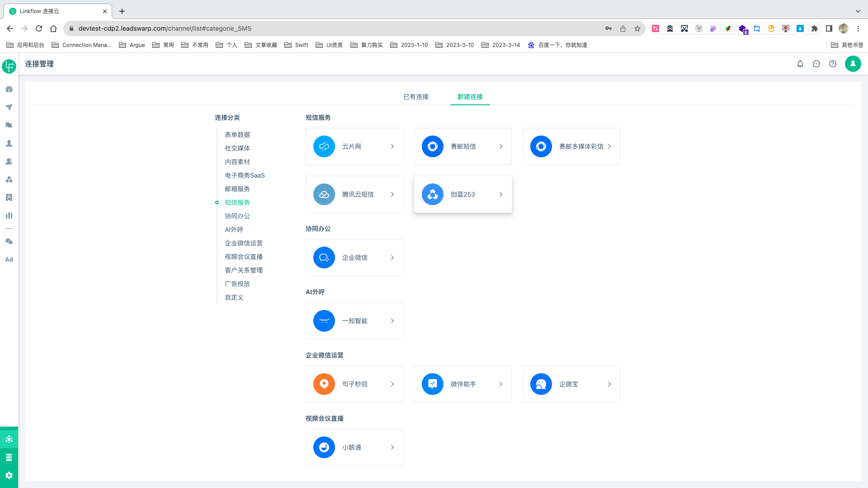Open the browser extensions puzzle icon
Screen dimensions: 868x488
point(815,28)
